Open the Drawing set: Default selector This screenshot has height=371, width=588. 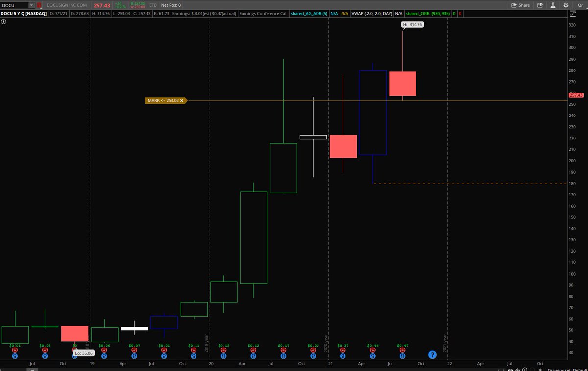click(x=568, y=370)
